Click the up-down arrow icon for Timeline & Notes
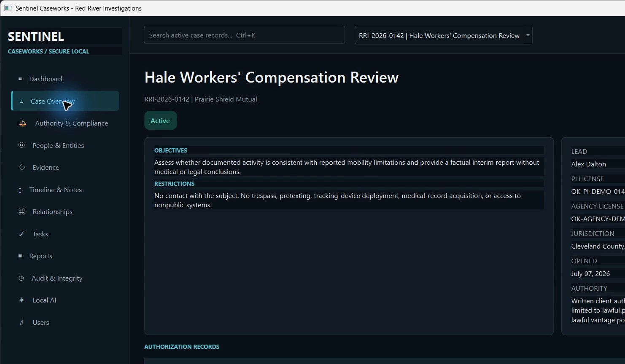This screenshot has width=625, height=364. 20,190
